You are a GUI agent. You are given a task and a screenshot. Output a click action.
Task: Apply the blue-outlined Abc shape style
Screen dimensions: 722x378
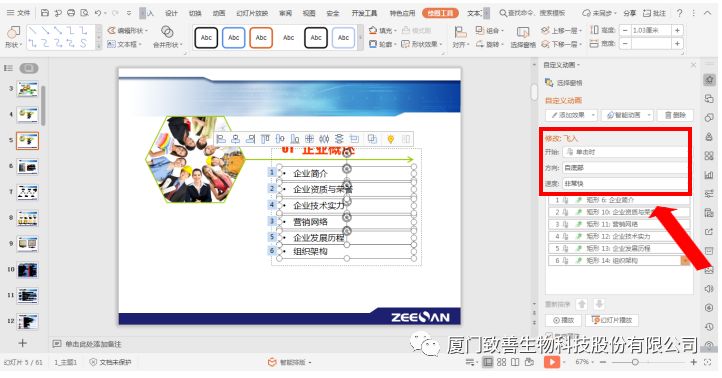click(x=233, y=38)
